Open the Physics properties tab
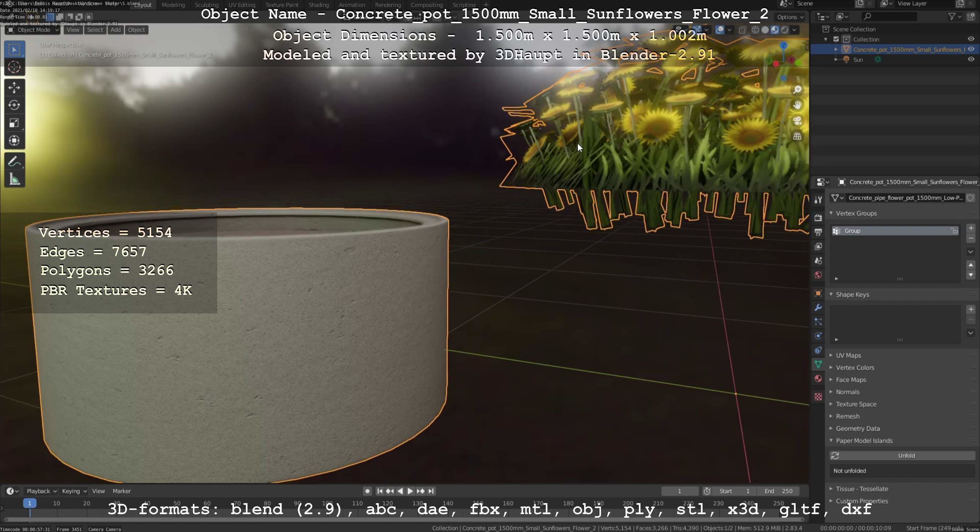The height and width of the screenshot is (532, 980). 818,336
